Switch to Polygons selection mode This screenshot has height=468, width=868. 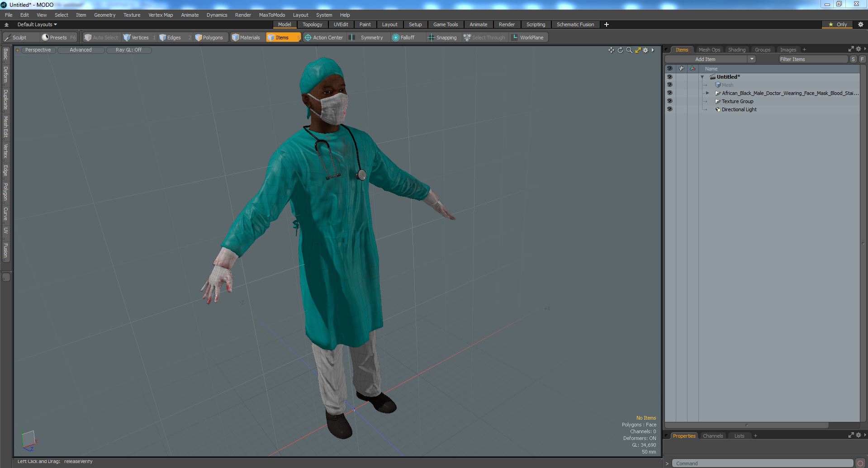coord(212,38)
